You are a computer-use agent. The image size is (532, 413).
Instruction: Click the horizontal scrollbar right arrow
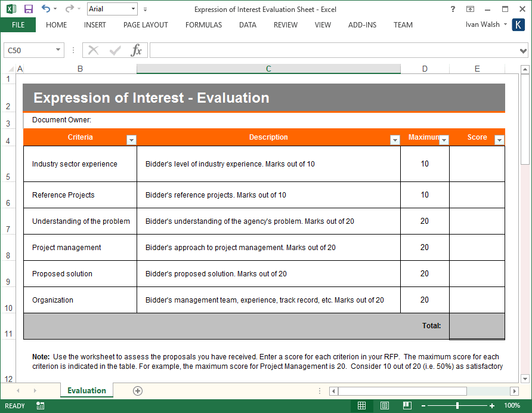point(514,392)
